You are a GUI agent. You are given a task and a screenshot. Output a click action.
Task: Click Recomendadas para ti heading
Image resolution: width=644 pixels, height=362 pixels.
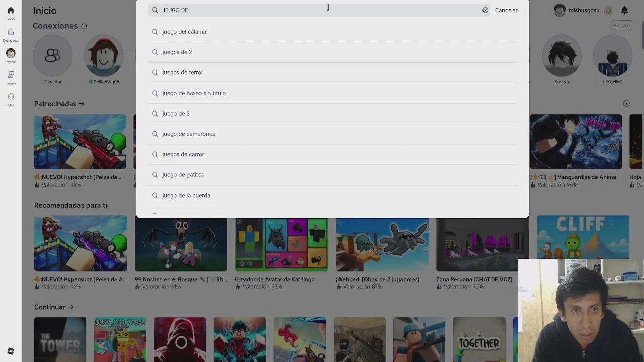[70, 205]
